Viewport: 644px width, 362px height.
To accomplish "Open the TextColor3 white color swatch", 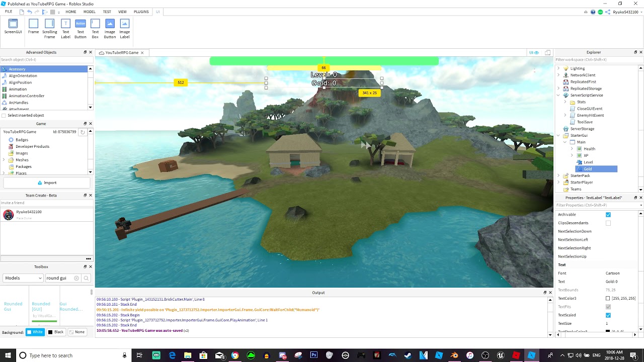I will tap(608, 299).
